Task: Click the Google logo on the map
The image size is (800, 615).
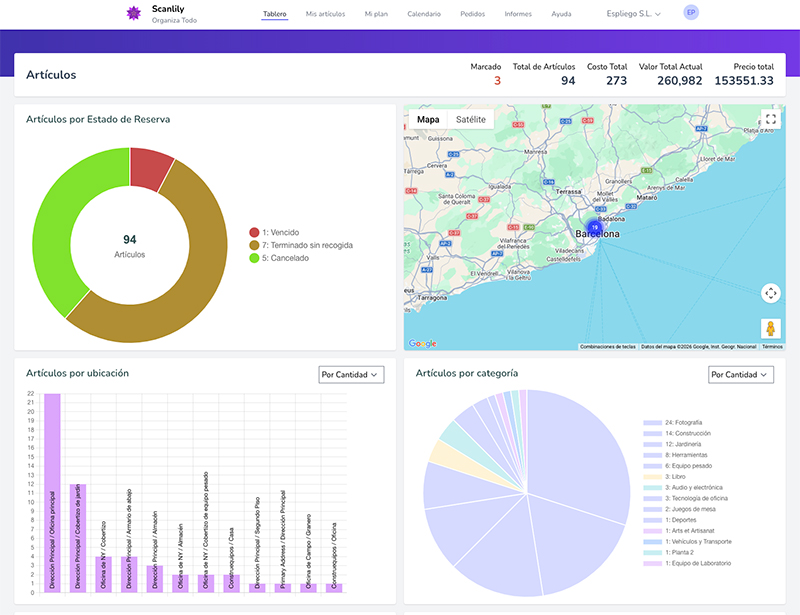Action: coord(422,343)
